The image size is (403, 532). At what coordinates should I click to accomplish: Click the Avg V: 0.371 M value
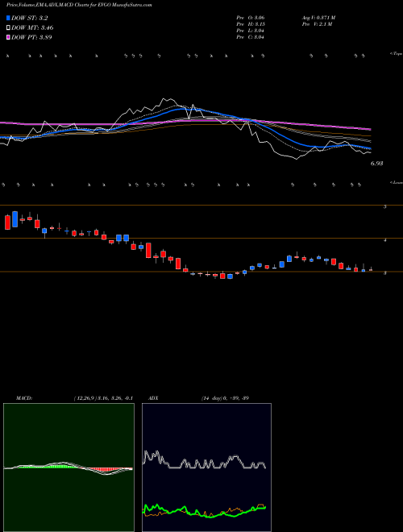(318, 18)
